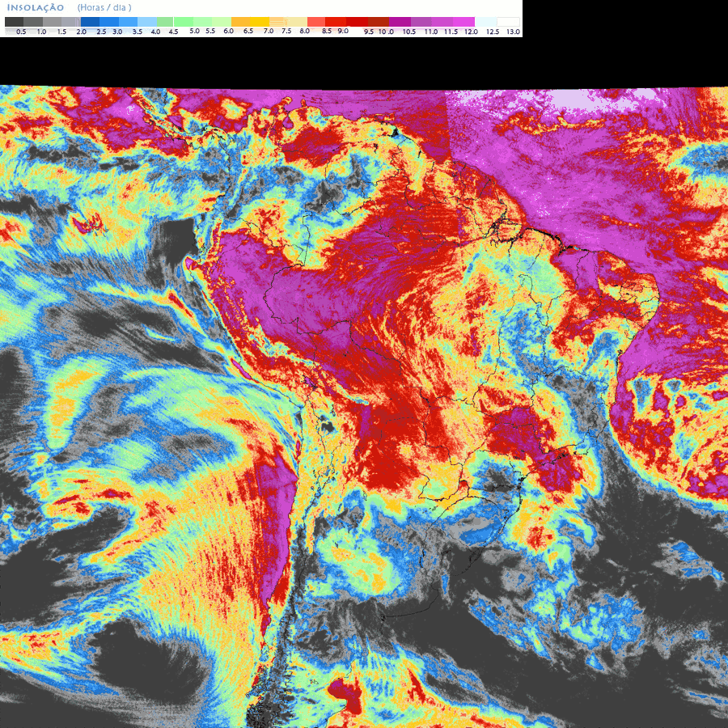Click the "(Horas / dia)" units label
Viewport: 728px width, 728px height.
(104, 7)
